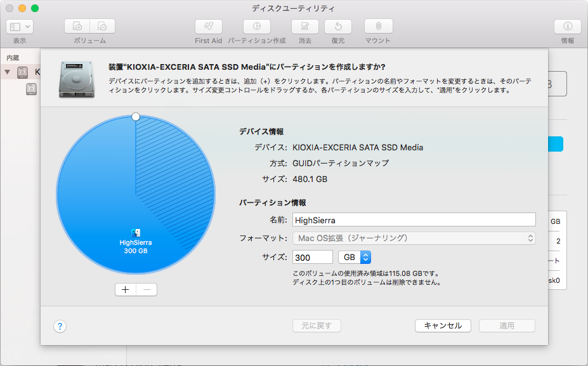This screenshot has width=588, height=366.
Task: Select the child volume icon in sidebar
Action: click(x=32, y=89)
